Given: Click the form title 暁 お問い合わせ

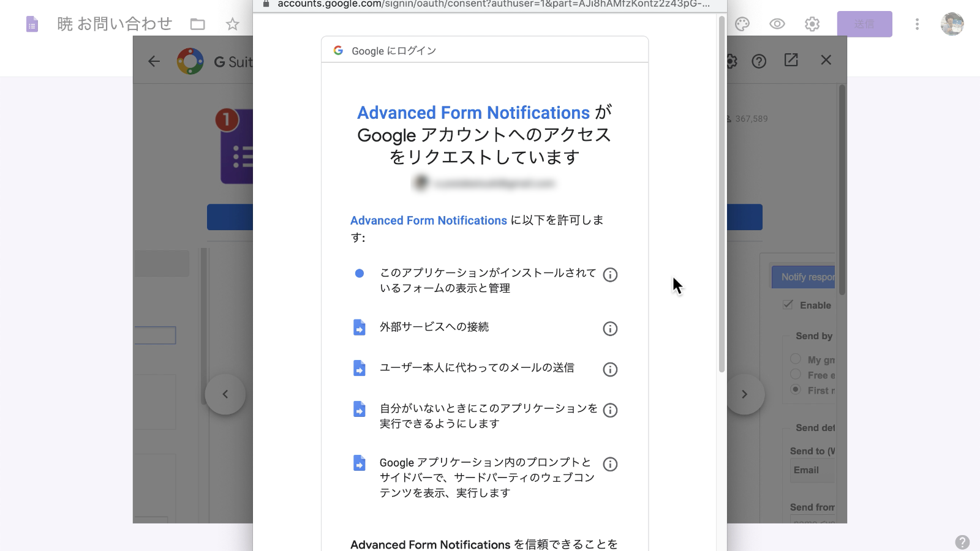Looking at the screenshot, I should point(115,24).
